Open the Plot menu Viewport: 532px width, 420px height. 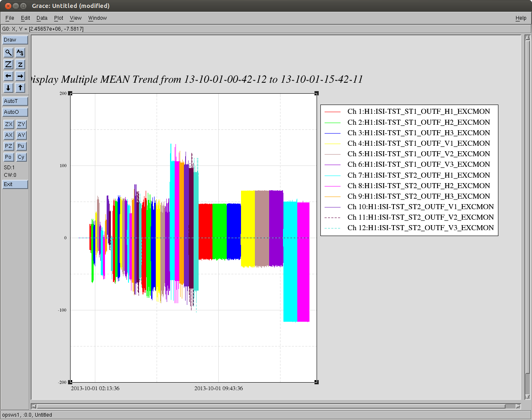point(58,18)
